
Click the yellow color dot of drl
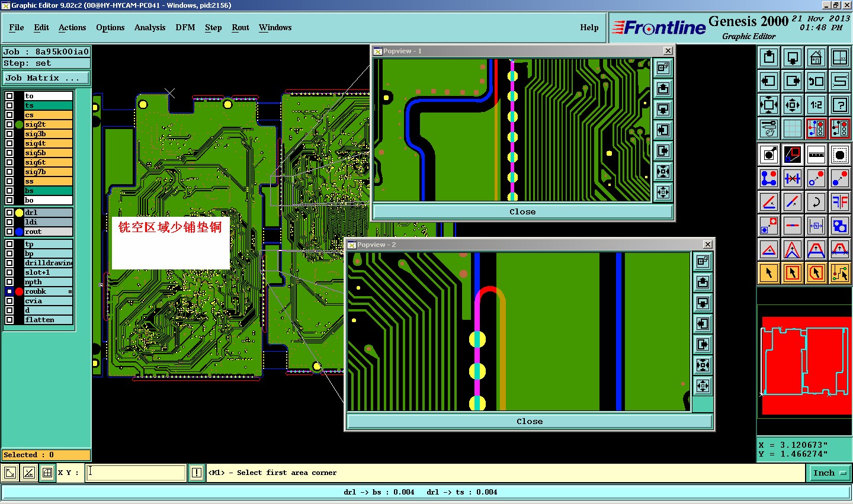point(19,213)
